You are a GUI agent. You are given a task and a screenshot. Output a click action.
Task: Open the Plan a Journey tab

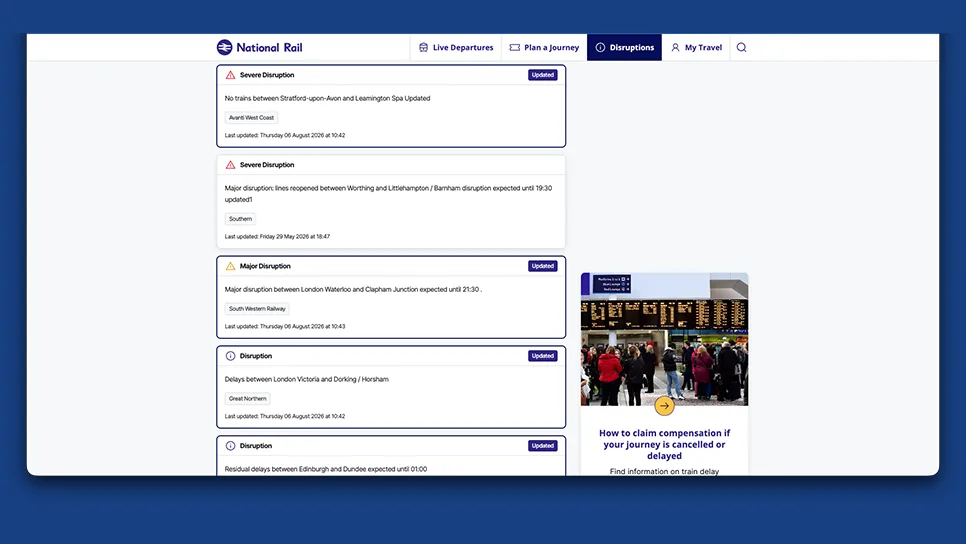click(x=544, y=47)
